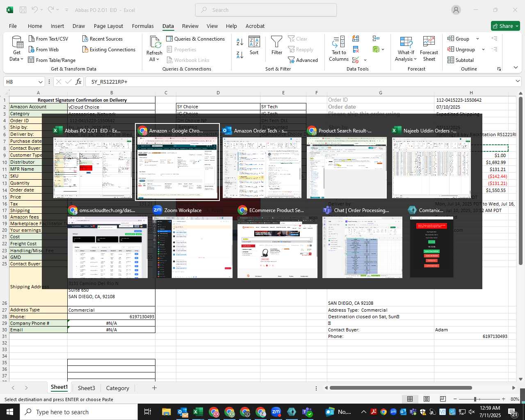
Task: Switch to the Home ribbon tab
Action: 35,26
